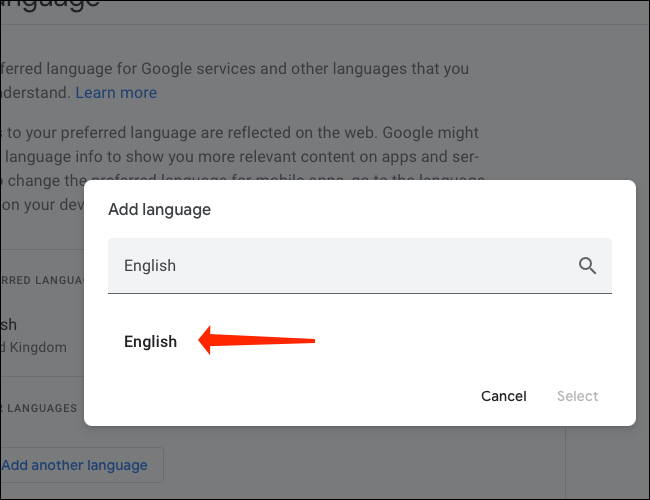Click the search magnifier icon in dialog
This screenshot has width=650, height=500.
click(587, 266)
